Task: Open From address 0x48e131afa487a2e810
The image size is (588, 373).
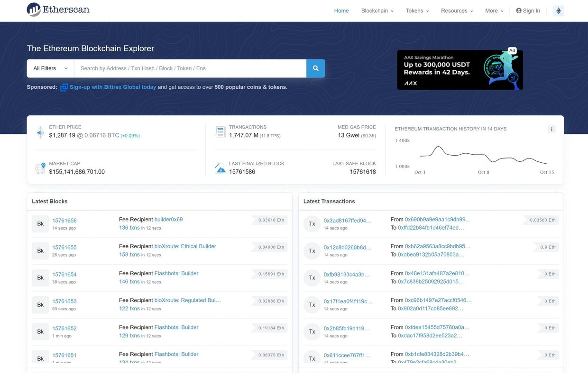Action: [x=437, y=273]
